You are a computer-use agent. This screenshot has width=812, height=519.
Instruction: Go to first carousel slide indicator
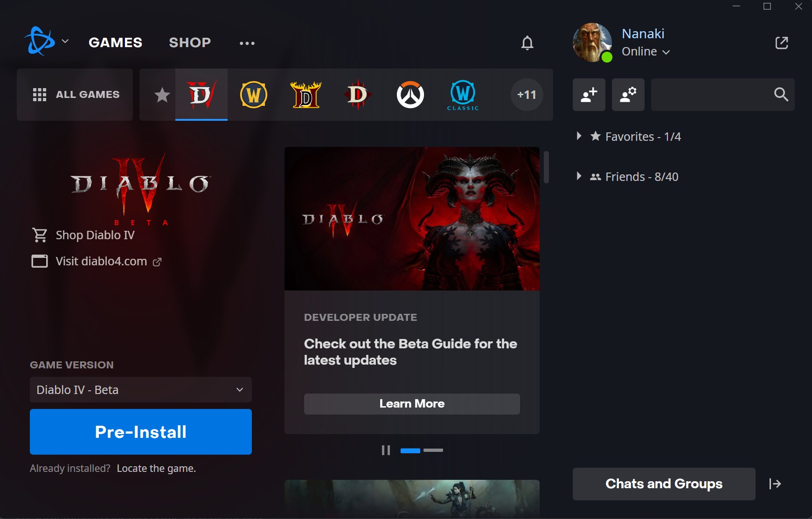coord(410,450)
